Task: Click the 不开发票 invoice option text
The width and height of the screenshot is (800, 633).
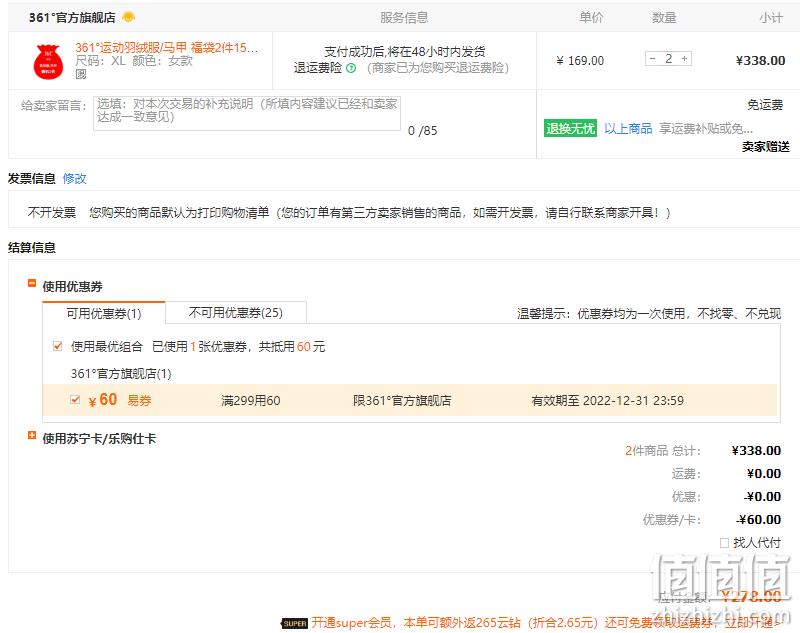Action: point(52,212)
